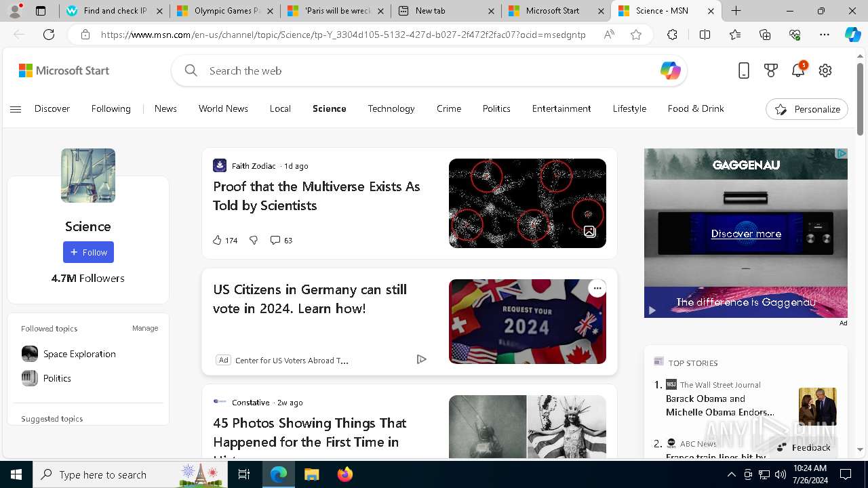The image size is (868, 488).
Task: Open Proof that the Multiverse Exists article
Action: [x=317, y=196]
